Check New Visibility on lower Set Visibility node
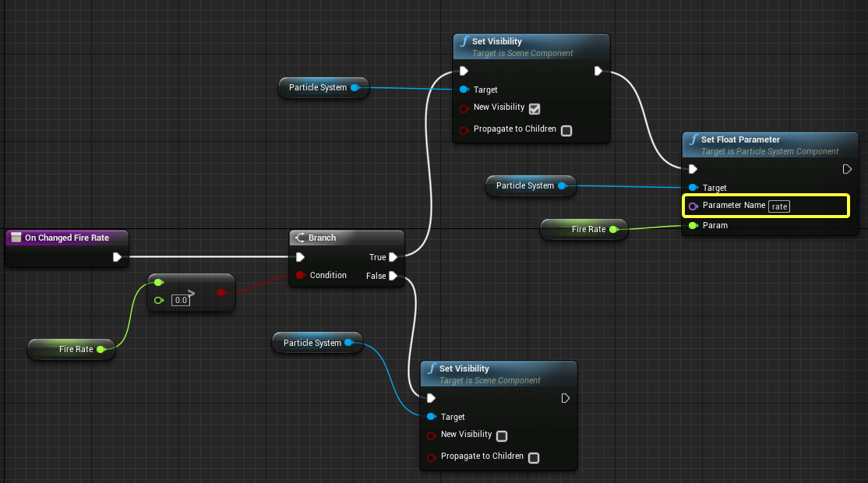Image resolution: width=868 pixels, height=483 pixels. [x=502, y=435]
